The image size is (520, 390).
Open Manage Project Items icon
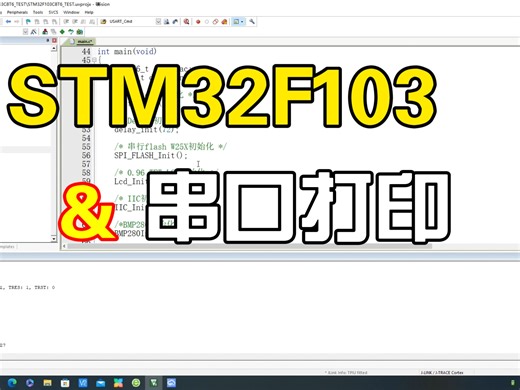[x=45, y=32]
